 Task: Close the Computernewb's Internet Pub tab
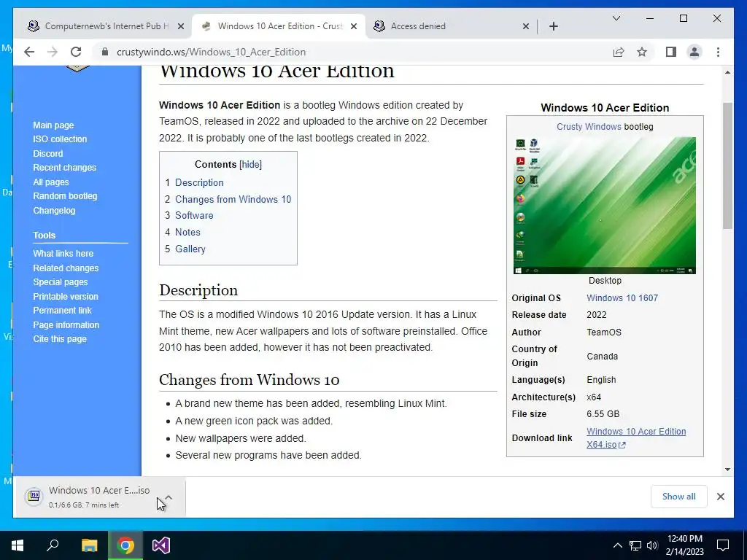click(x=181, y=26)
